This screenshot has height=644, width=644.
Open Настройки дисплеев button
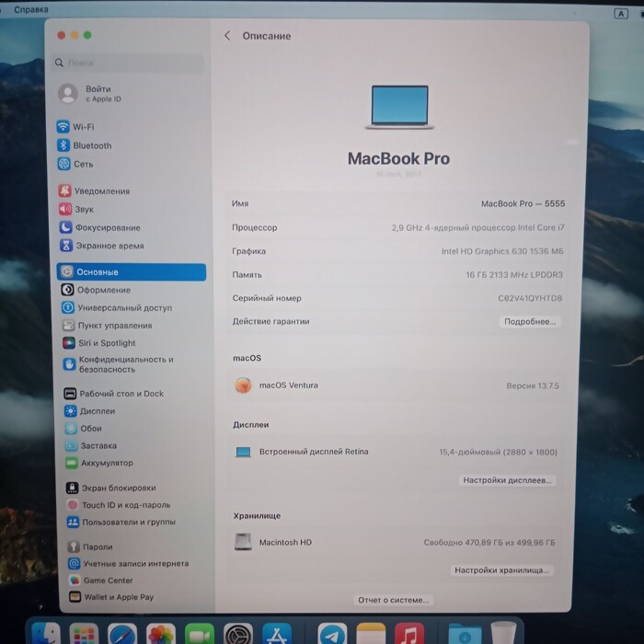tap(507, 480)
